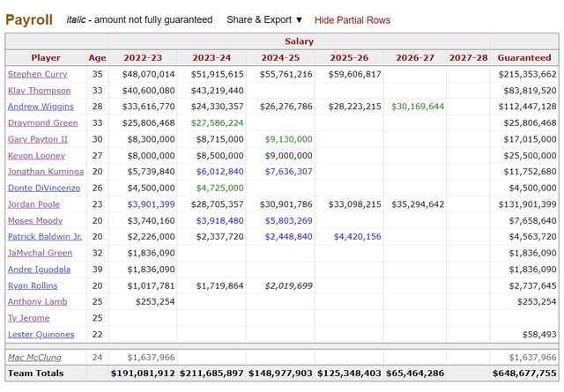Sort by 2026-27 column header
564x392 pixels.
[x=415, y=58]
